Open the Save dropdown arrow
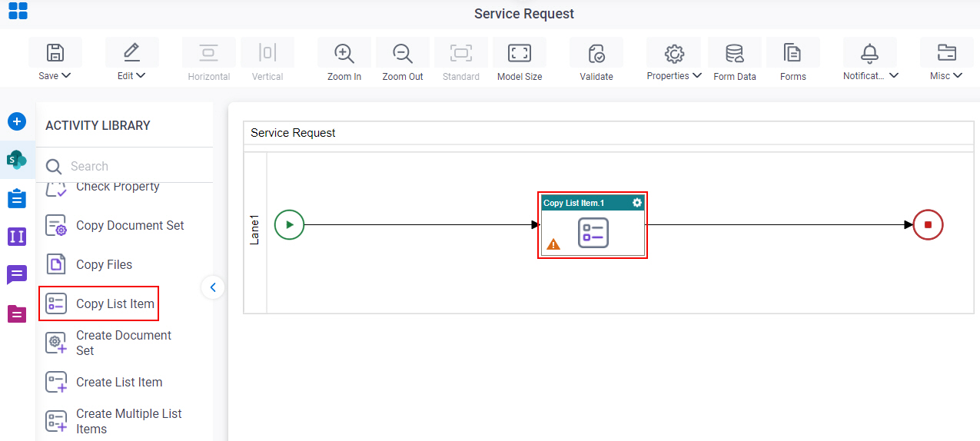 click(66, 76)
